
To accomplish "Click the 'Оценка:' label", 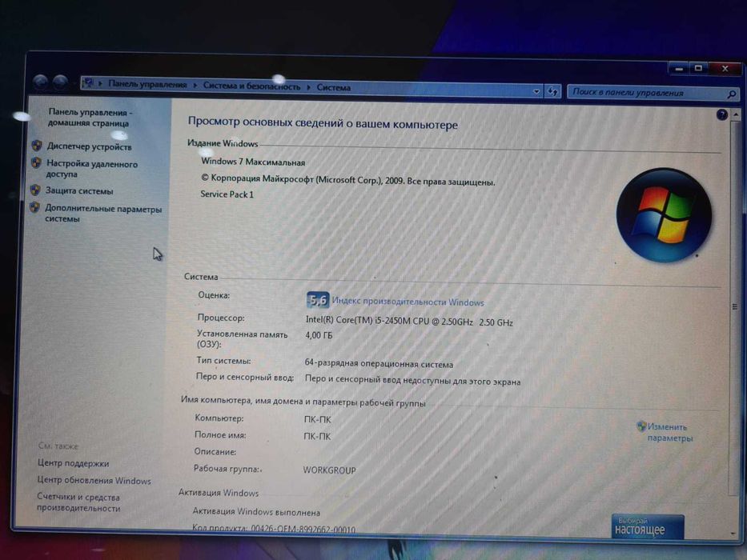I will pyautogui.click(x=214, y=295).
